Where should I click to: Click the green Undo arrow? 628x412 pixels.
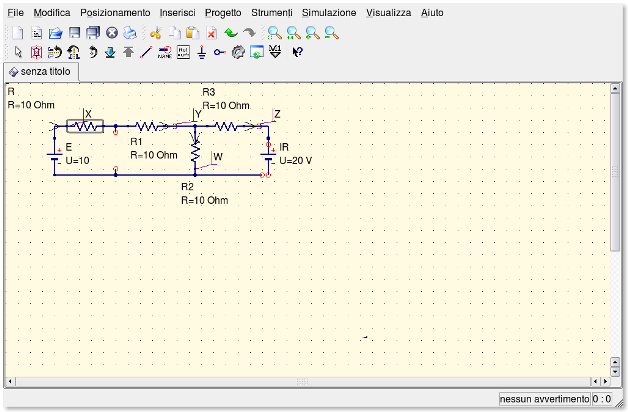point(231,33)
